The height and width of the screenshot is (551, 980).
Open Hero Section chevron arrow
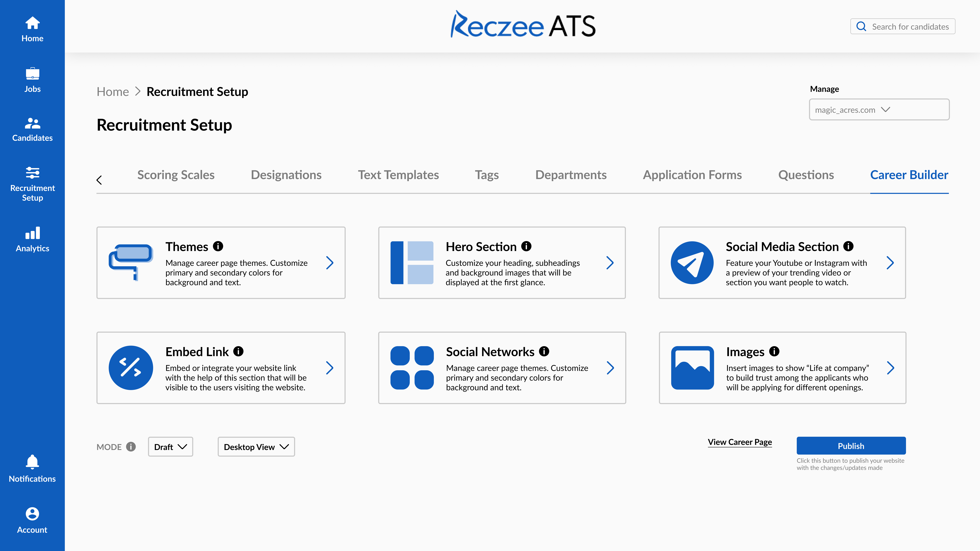[x=610, y=263]
